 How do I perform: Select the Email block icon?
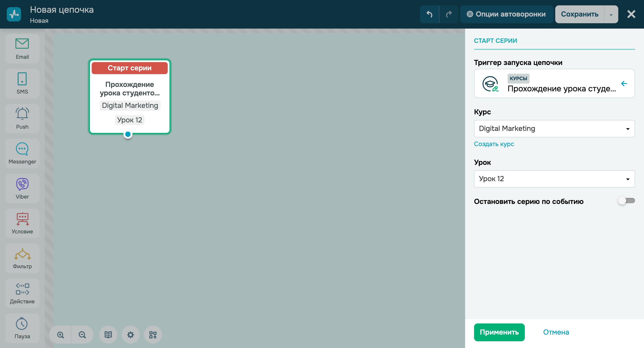click(x=22, y=49)
